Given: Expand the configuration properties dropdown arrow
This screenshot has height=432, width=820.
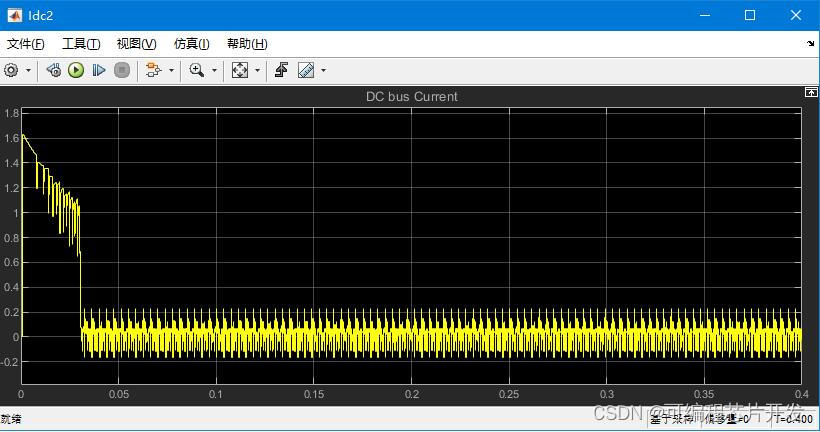Looking at the screenshot, I should (28, 70).
